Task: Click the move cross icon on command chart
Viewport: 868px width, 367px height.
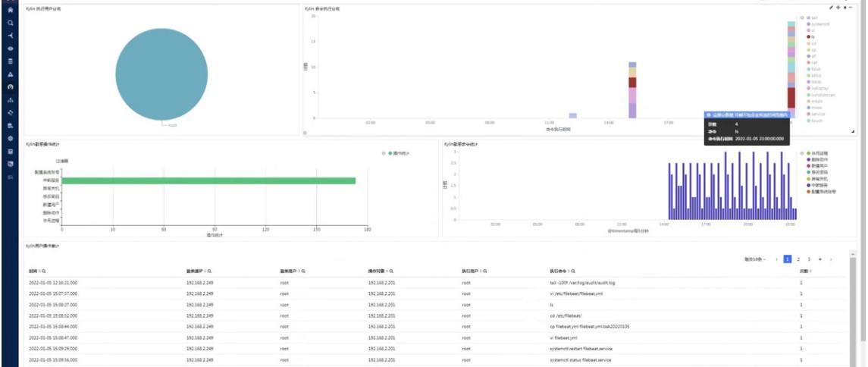Action: (x=838, y=8)
